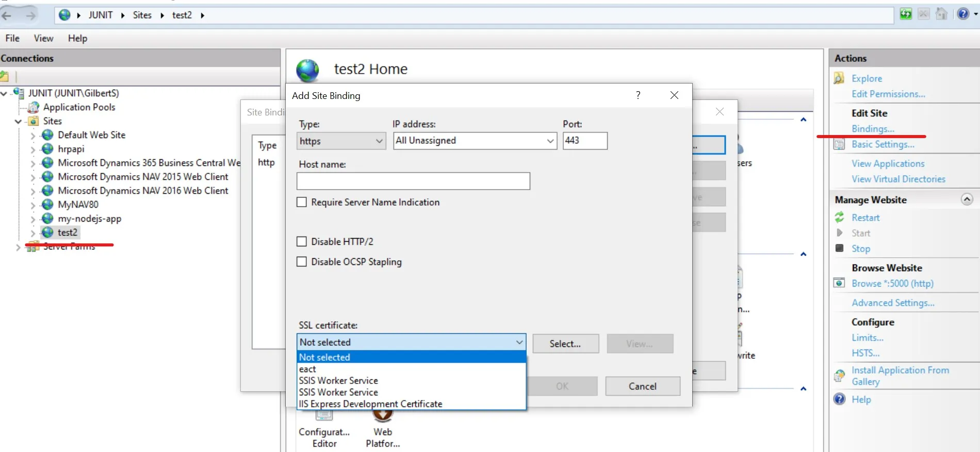Click the Sites breadcrumb in address bar
The width and height of the screenshot is (980, 452).
coord(142,15)
